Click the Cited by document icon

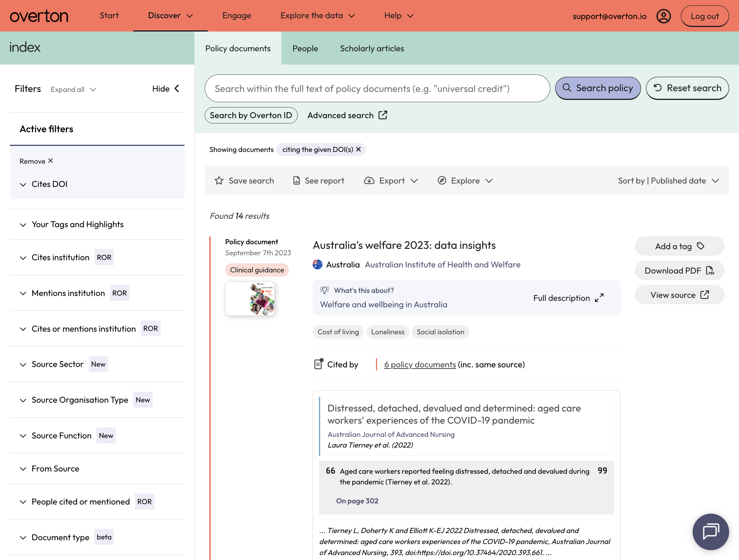tap(319, 364)
